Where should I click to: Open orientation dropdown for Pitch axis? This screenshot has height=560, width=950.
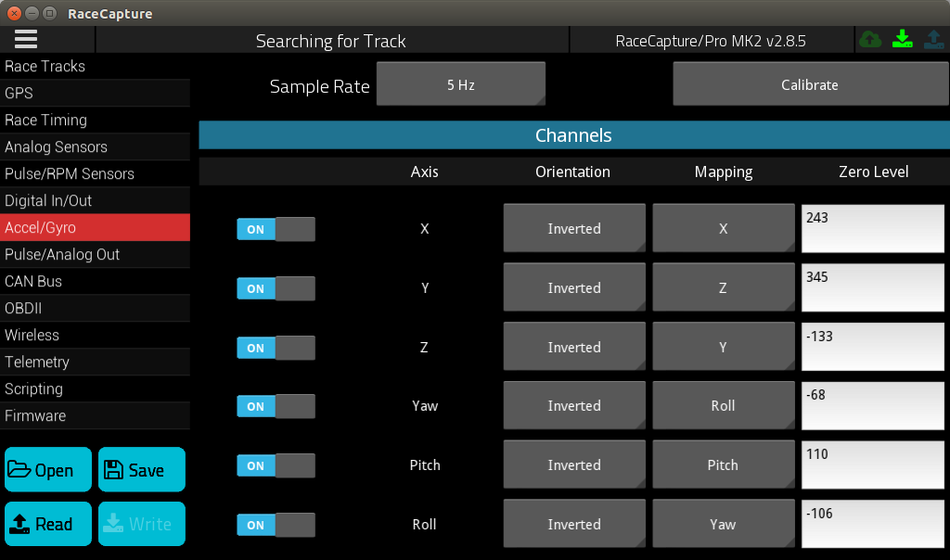click(x=573, y=465)
